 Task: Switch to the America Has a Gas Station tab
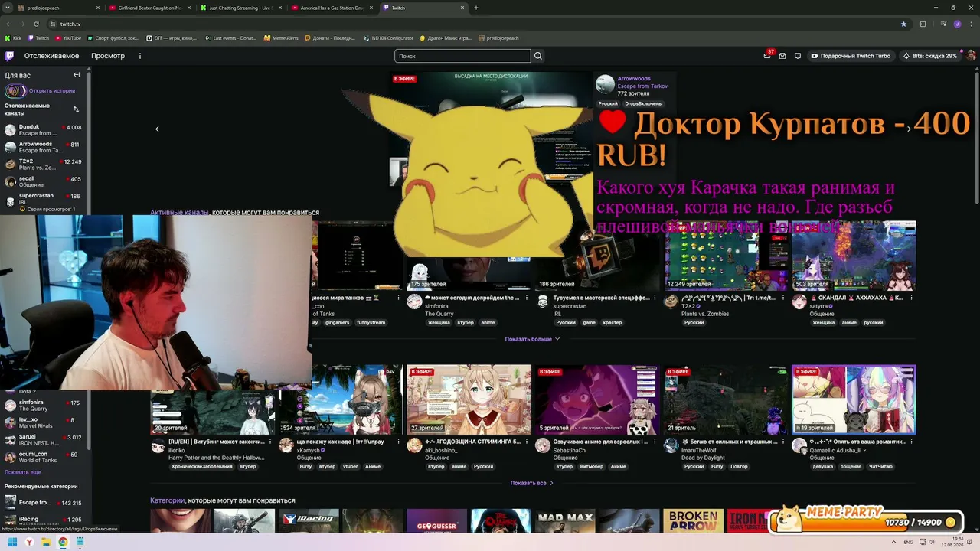pos(332,8)
